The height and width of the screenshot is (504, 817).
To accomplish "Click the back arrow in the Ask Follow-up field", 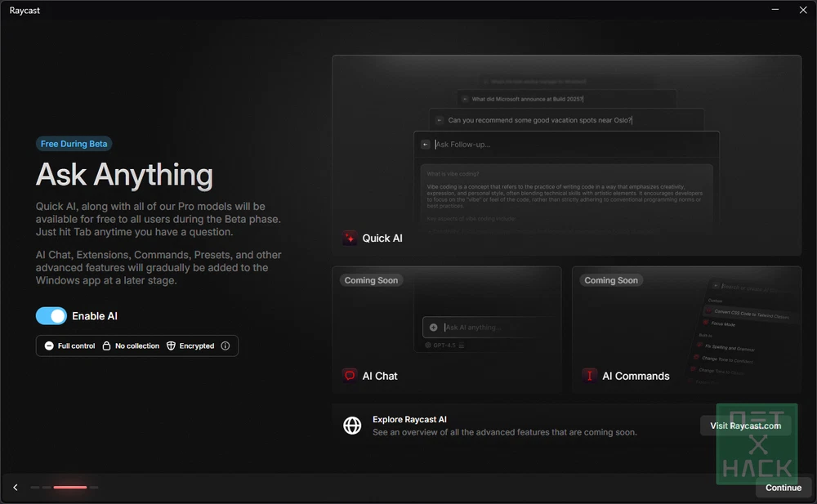I will (x=425, y=145).
